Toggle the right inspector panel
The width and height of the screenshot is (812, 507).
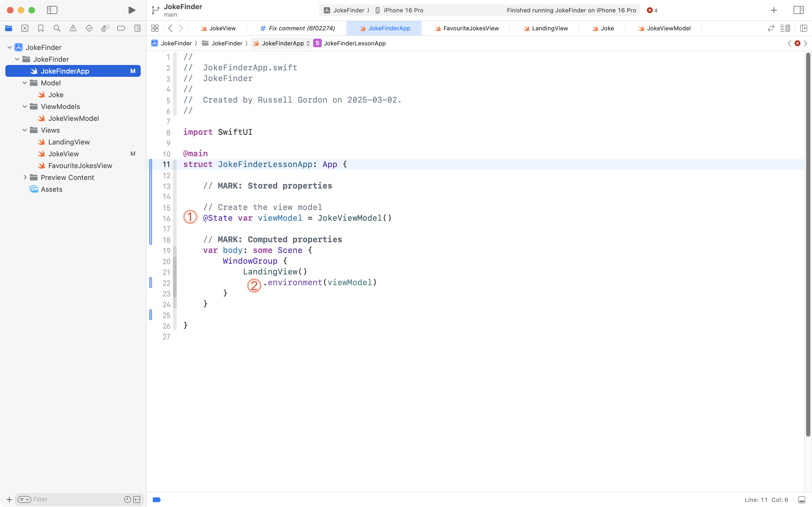(x=798, y=10)
